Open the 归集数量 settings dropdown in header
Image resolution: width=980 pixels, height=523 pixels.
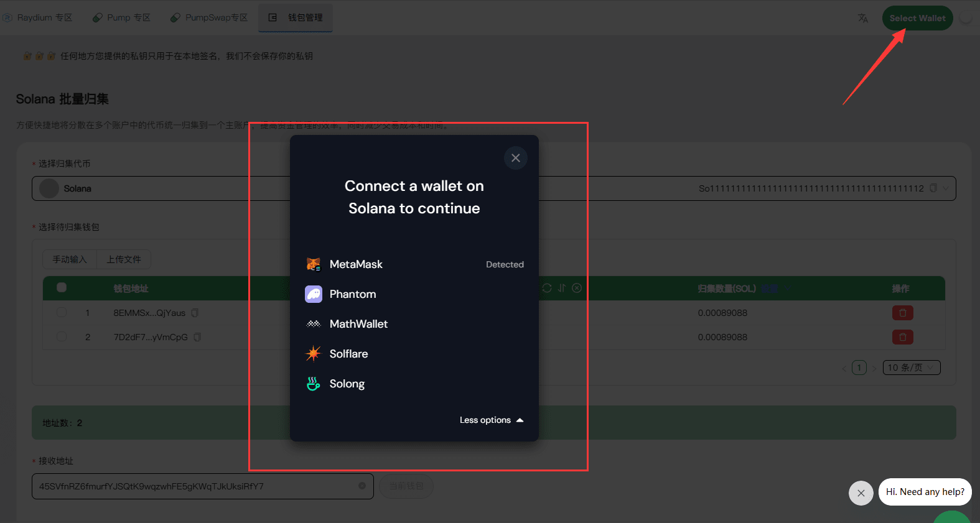tap(775, 289)
